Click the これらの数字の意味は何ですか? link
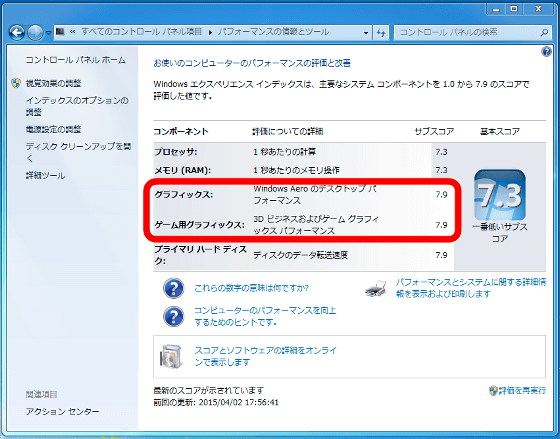560x439 pixels. point(251,288)
